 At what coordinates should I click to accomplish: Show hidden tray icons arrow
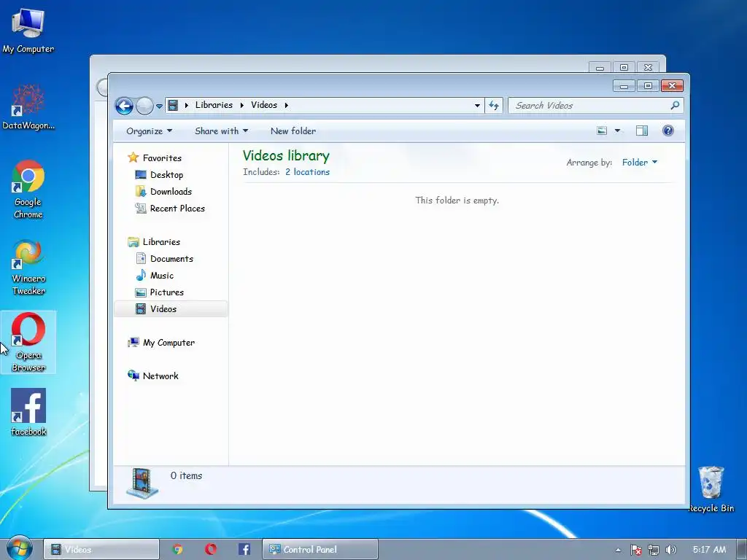[618, 550]
